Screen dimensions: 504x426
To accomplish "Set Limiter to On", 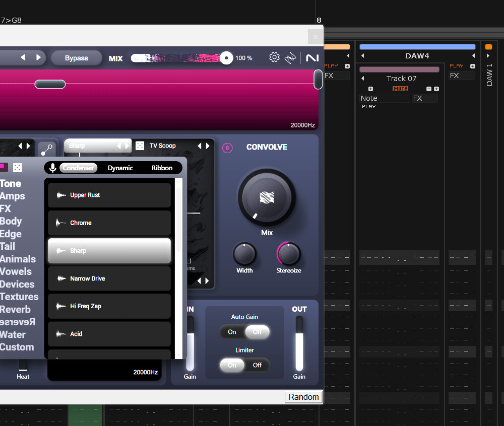I will click(232, 366).
